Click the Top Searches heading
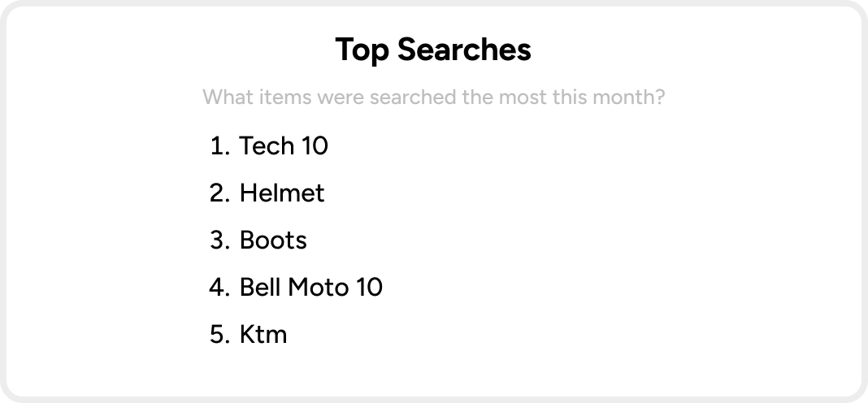 (x=433, y=50)
